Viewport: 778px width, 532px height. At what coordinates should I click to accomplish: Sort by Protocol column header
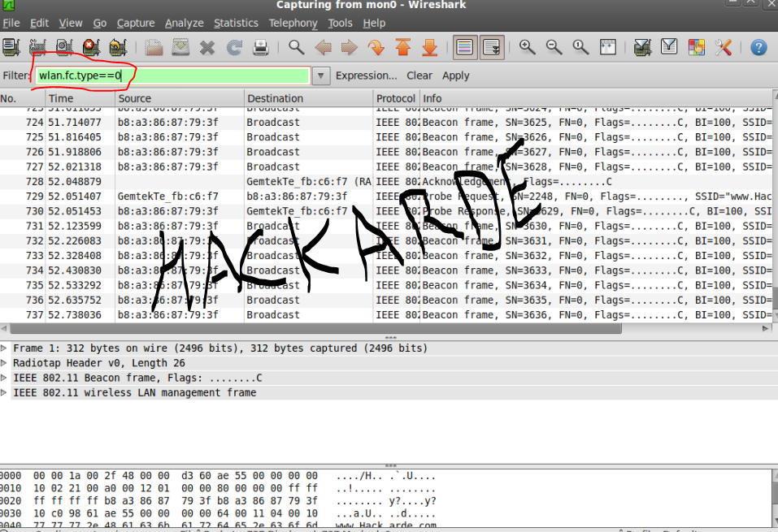point(396,98)
